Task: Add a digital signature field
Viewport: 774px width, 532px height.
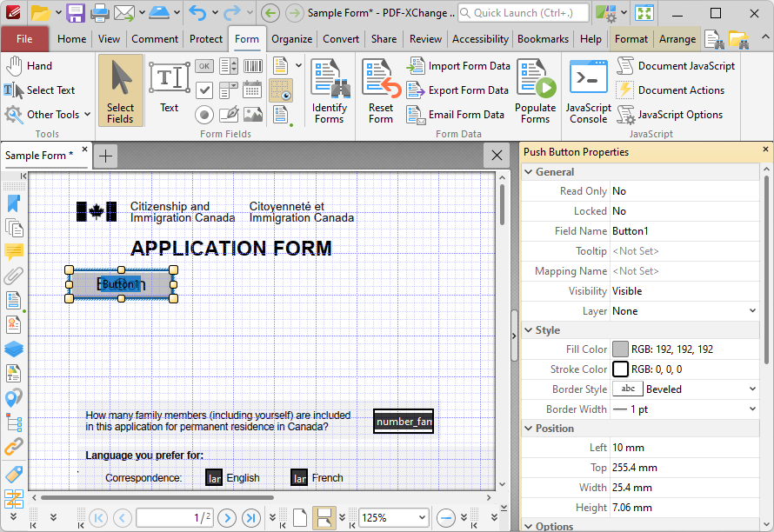Action: pos(228,115)
